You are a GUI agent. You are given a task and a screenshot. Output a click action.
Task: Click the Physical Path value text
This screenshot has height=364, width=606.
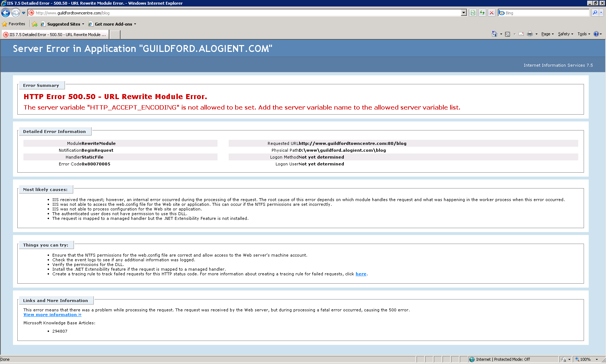pyautogui.click(x=342, y=150)
